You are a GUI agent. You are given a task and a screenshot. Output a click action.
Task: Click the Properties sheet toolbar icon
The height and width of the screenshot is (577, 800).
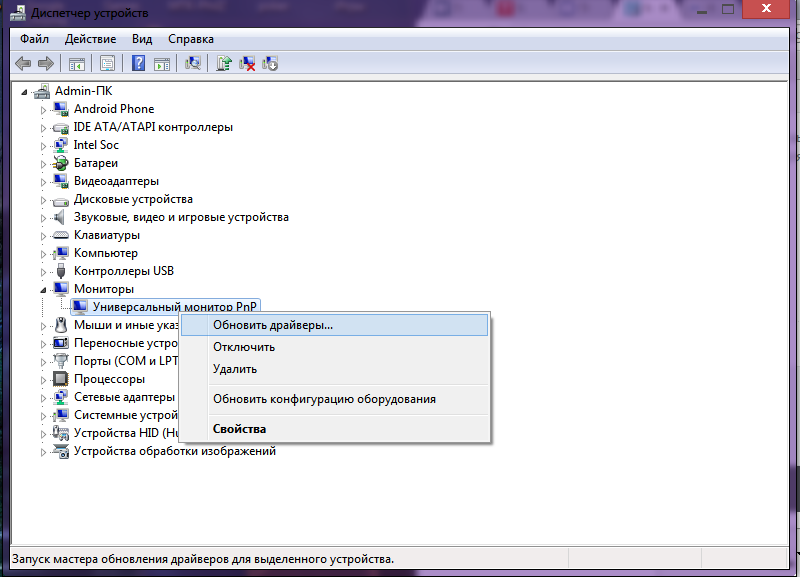click(x=107, y=63)
